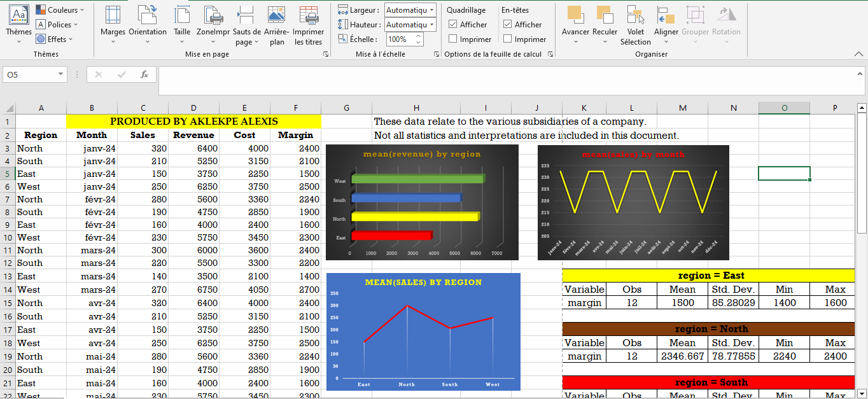Viewport: 868px width, 399px height.
Task: Open the Polices theme fonts menu
Action: pyautogui.click(x=57, y=24)
